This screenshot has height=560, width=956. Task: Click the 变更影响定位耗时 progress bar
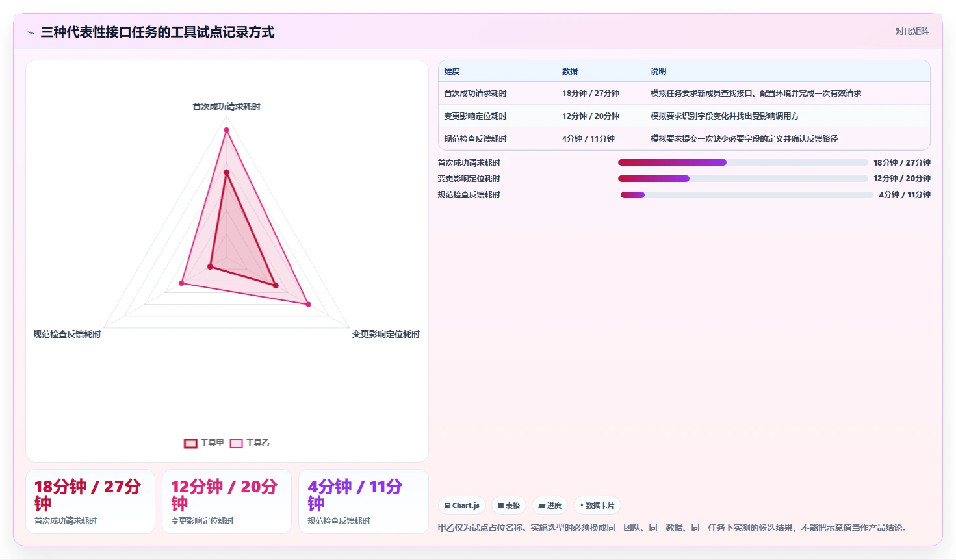tap(743, 179)
